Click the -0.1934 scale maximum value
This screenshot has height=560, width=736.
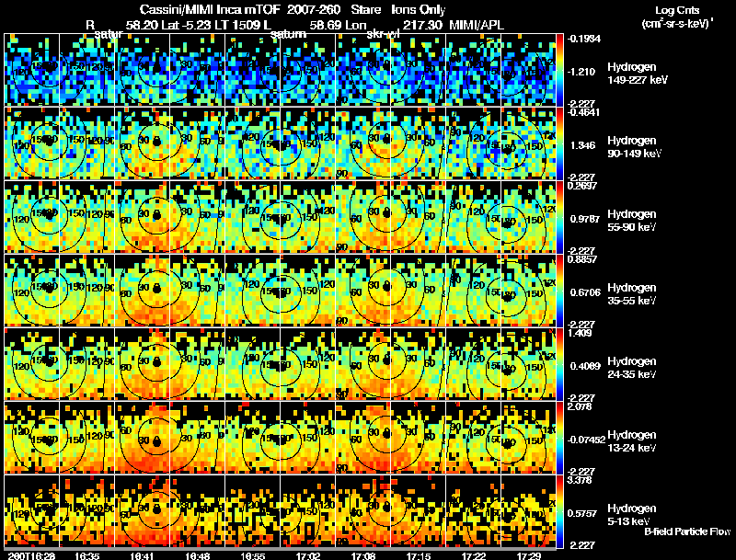(584, 39)
